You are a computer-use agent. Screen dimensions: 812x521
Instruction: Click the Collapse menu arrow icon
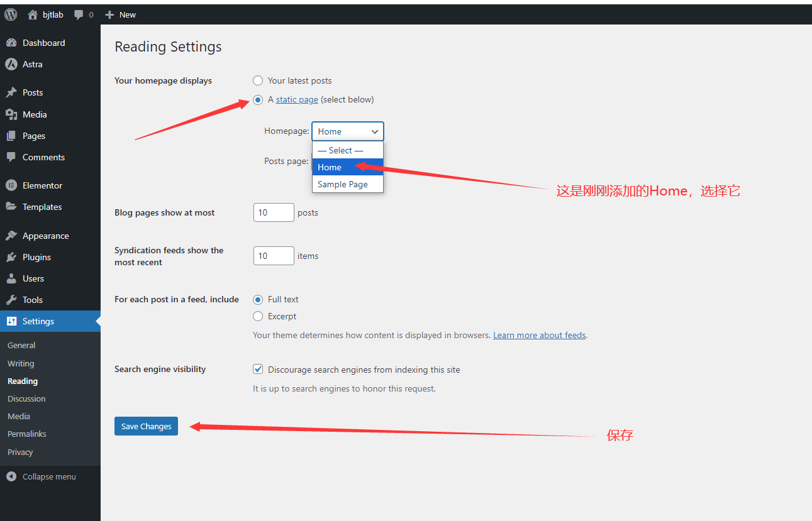[11, 476]
